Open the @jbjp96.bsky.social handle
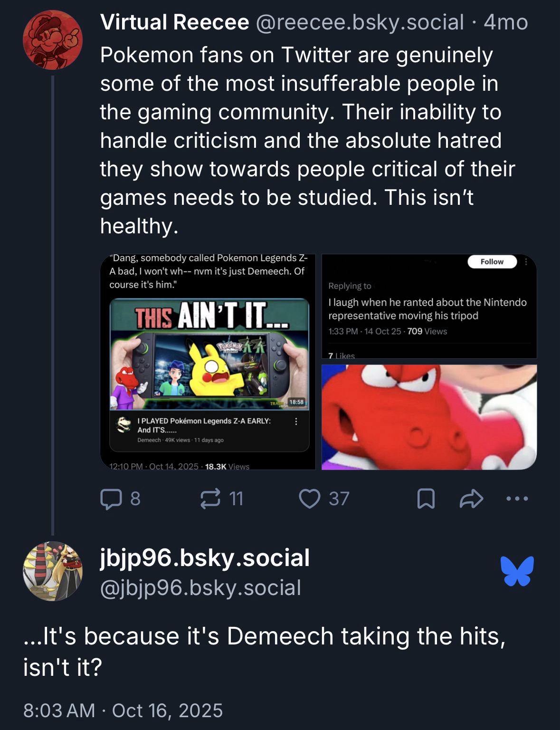This screenshot has height=730, width=560. (200, 587)
